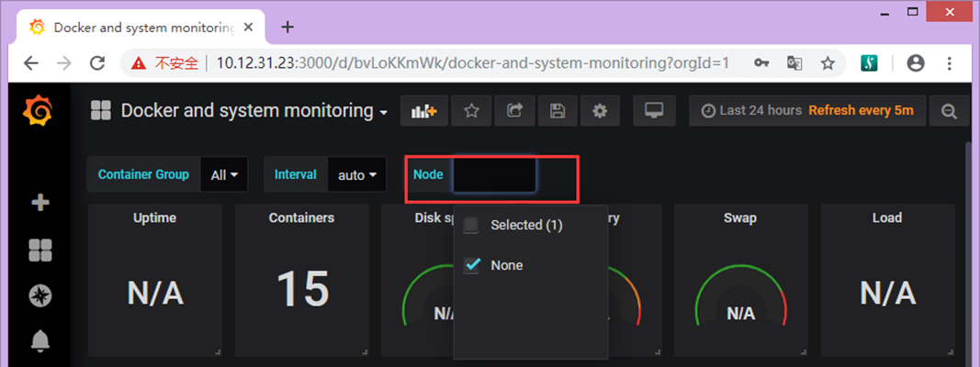Open the Alerting bell icon in sidebar
This screenshot has width=980, height=367.
pyautogui.click(x=40, y=340)
